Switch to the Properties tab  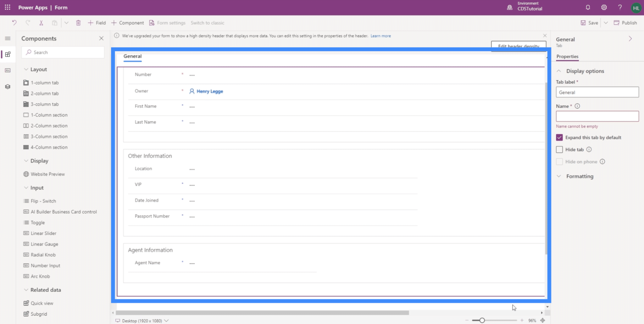pos(567,57)
